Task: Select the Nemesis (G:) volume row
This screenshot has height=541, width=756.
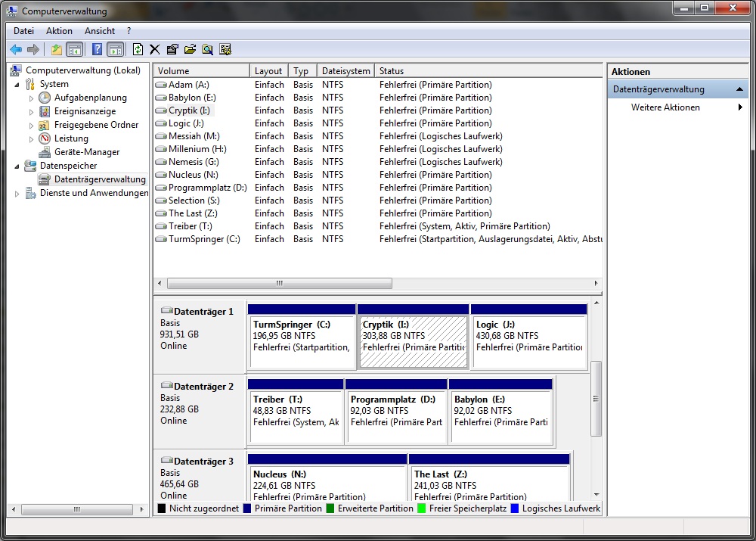Action: coord(378,162)
